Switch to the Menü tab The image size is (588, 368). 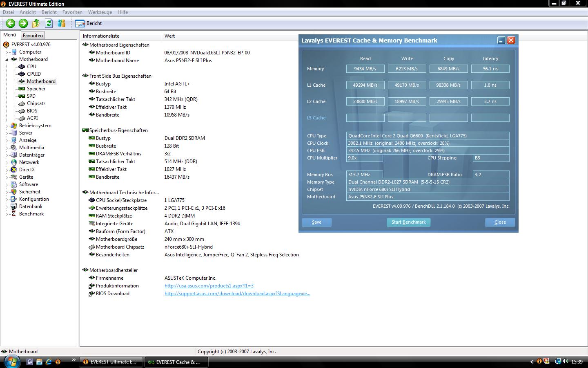(10, 35)
